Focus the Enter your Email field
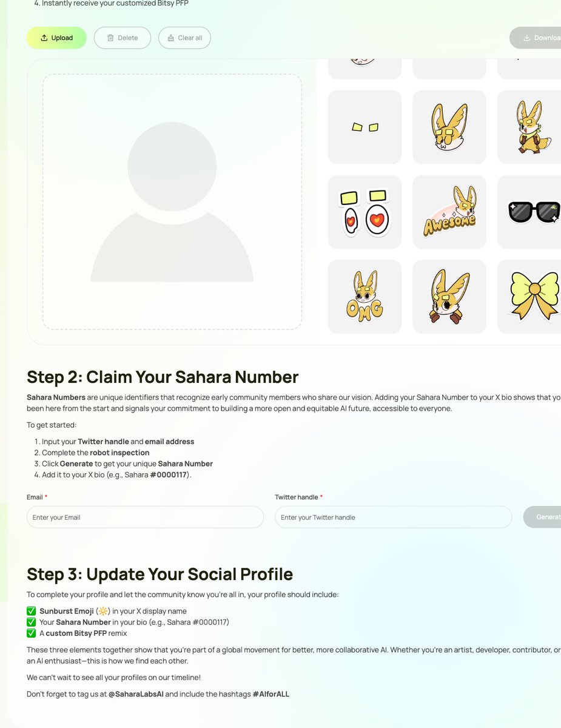 pyautogui.click(x=145, y=517)
